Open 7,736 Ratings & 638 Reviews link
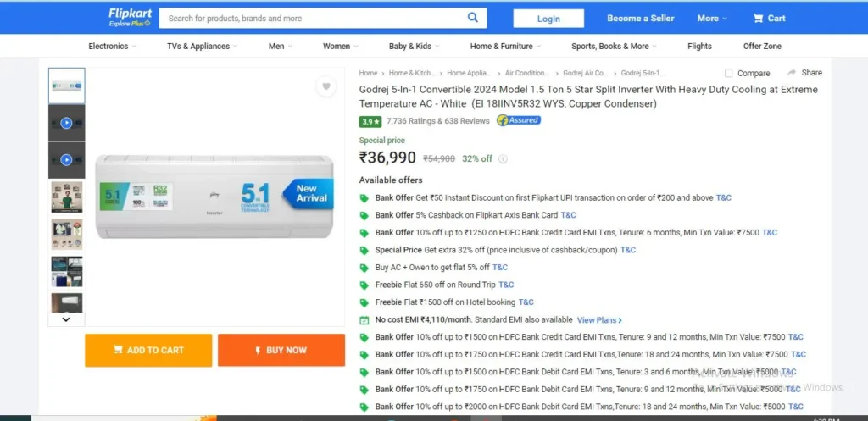This screenshot has width=868, height=421. 438,121
